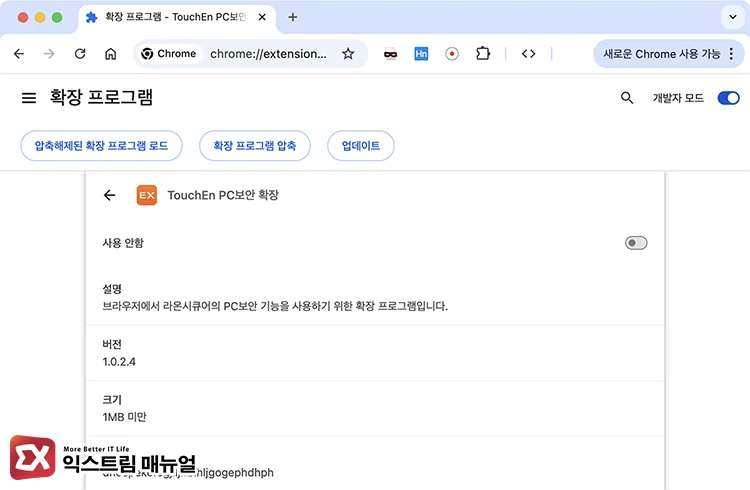Close the 확장 프로그램 tab
This screenshot has width=750, height=490.
tap(262, 17)
